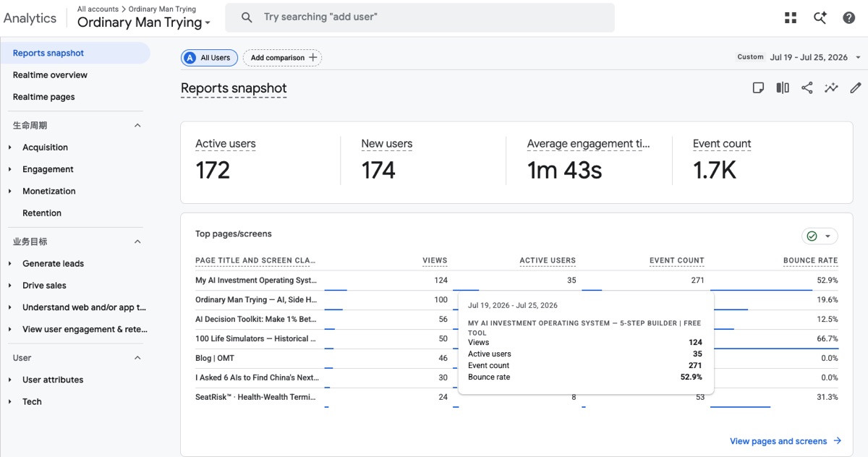Click the 100 Life Simulators row

(516, 339)
